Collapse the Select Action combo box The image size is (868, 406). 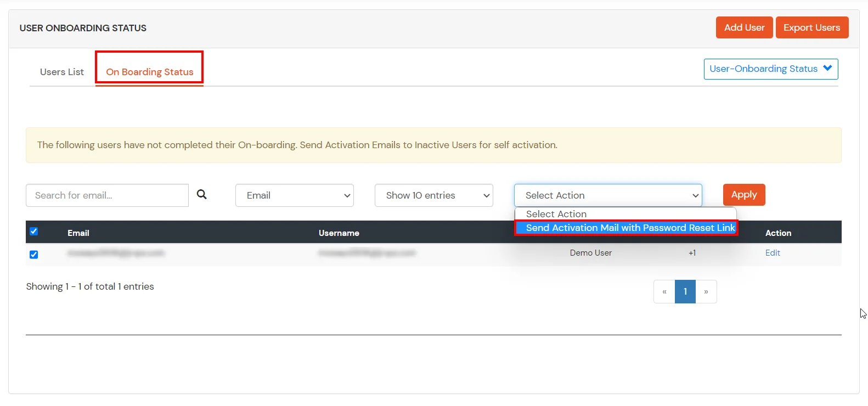608,195
